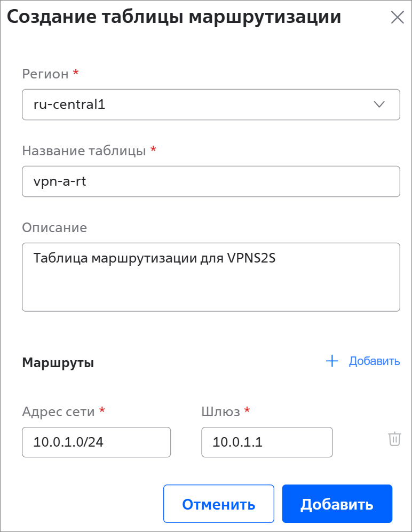Select the Шлюз field 10.0.1.1
This screenshot has width=412, height=532.
coord(267,442)
